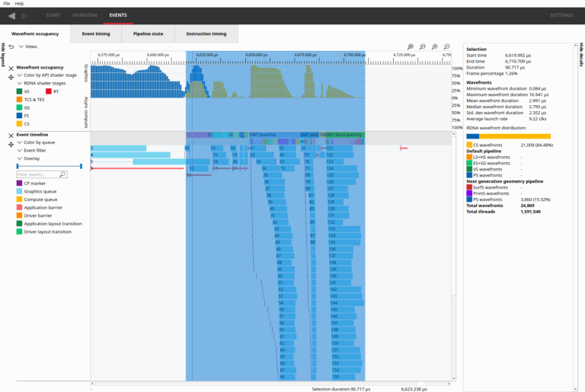The width and height of the screenshot is (585, 392).
Task: Switch to the Event timing tab
Action: pyautogui.click(x=96, y=33)
